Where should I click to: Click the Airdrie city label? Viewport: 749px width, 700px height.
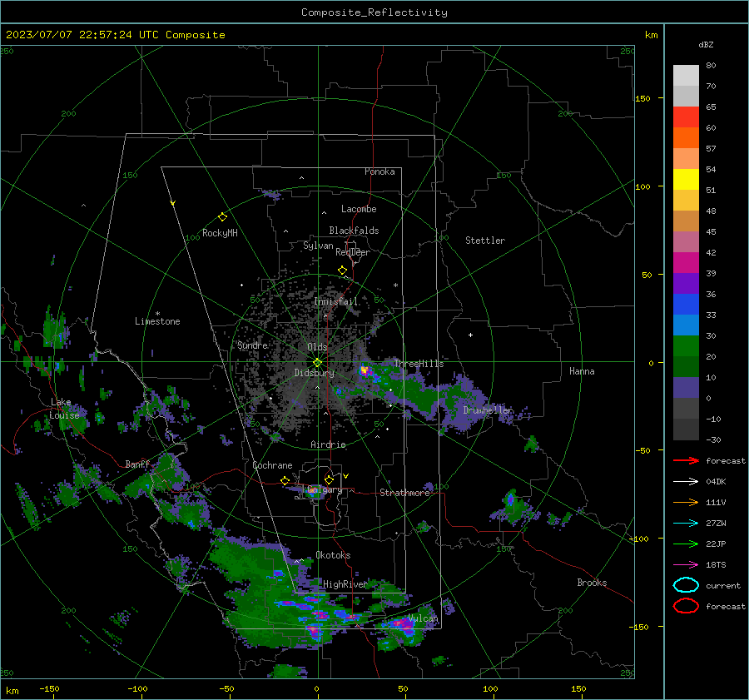coord(328,444)
